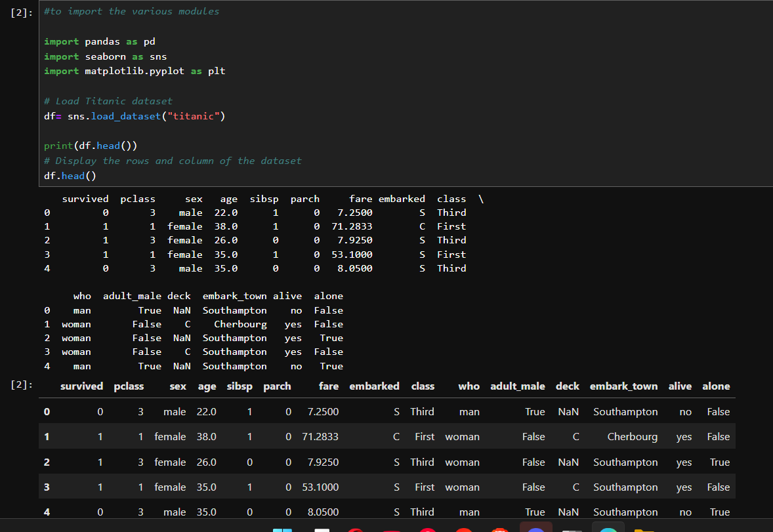
Task: Click the bold 'deck' column header in rendered table
Action: [x=568, y=386]
